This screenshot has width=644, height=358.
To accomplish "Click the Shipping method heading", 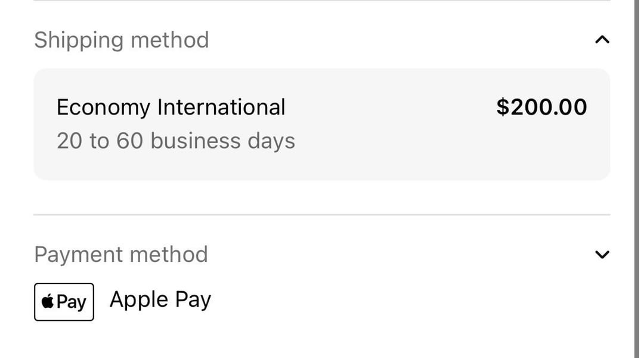I will (x=121, y=40).
